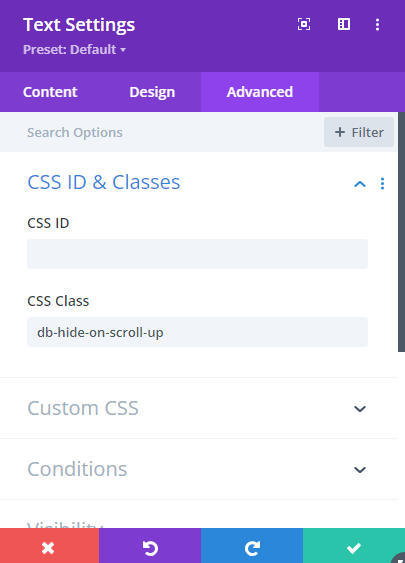
Task: Click the CSS Class field with db-hide-on-scroll-up
Action: (x=197, y=332)
